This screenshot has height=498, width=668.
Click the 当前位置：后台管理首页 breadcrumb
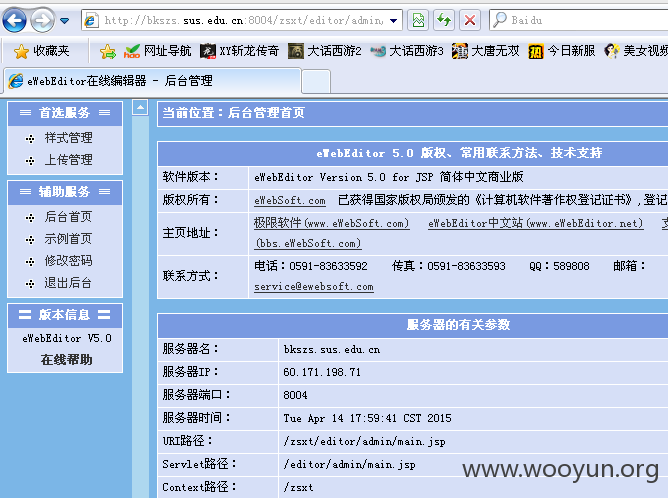pos(233,113)
